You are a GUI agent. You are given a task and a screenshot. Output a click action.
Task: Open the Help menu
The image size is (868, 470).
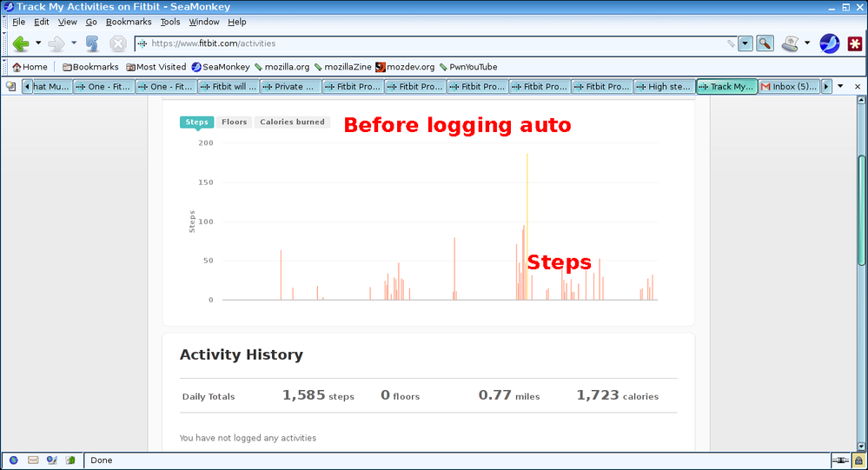[x=237, y=22]
